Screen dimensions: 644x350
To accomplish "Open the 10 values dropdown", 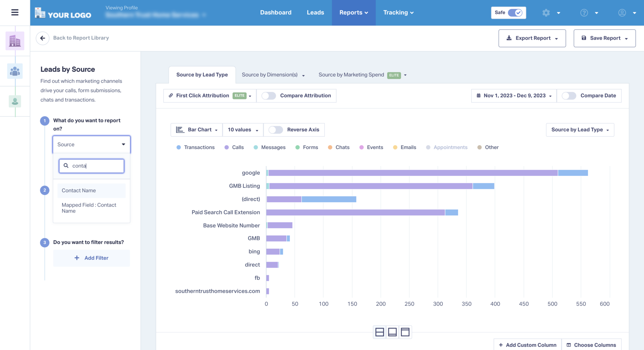I will [x=242, y=130].
